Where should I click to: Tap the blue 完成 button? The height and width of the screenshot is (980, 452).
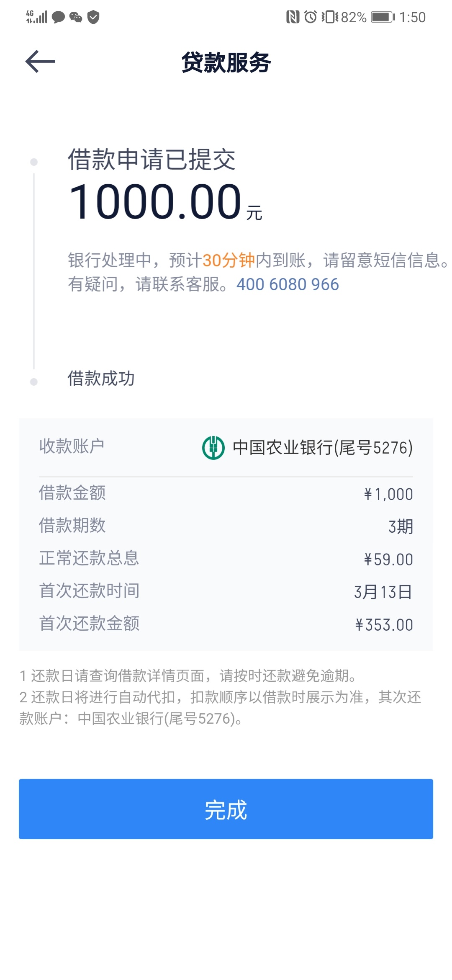pos(226,809)
